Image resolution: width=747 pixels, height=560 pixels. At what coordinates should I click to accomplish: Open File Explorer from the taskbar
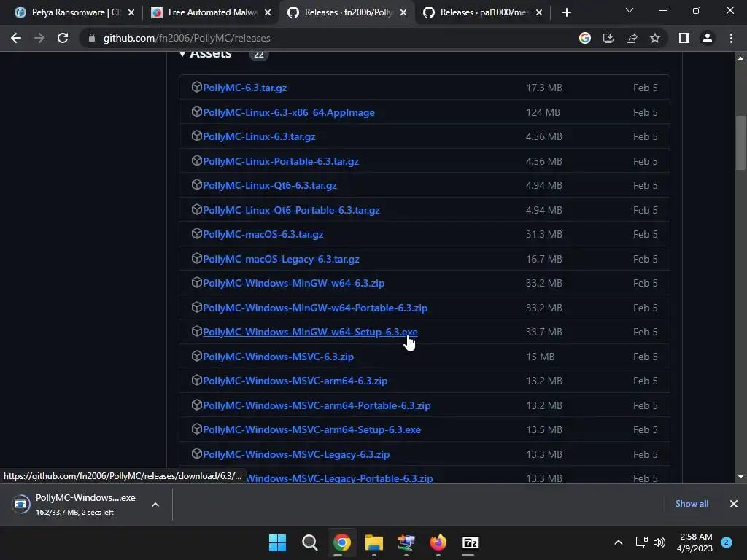pyautogui.click(x=374, y=542)
